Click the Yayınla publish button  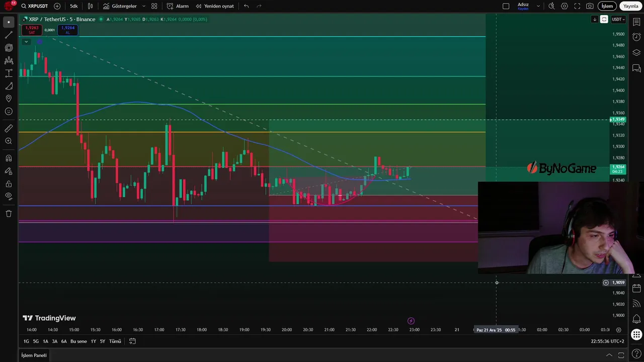[x=631, y=6]
